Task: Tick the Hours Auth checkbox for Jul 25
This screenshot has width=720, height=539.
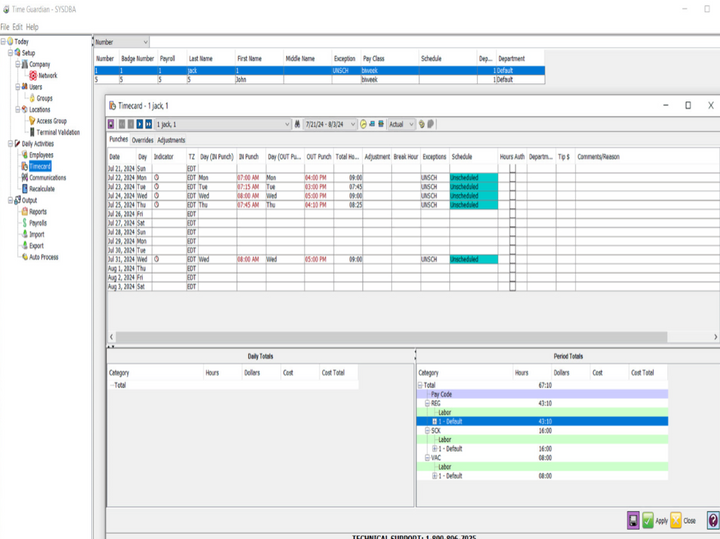Action: (513, 204)
